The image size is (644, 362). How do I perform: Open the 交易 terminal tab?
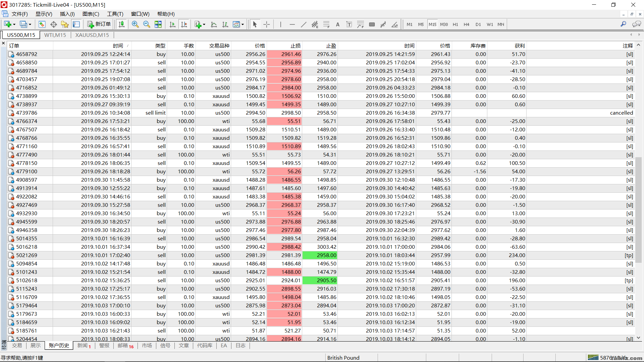tap(17, 346)
